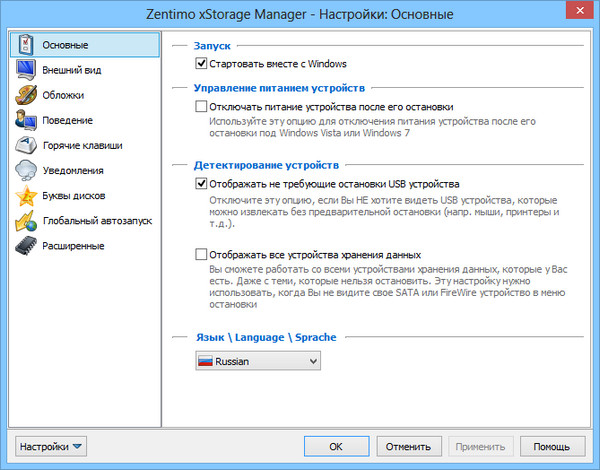Image resolution: width=600 pixels, height=470 pixels.
Task: Click the Поведение sidebar icon
Action: click(x=26, y=121)
